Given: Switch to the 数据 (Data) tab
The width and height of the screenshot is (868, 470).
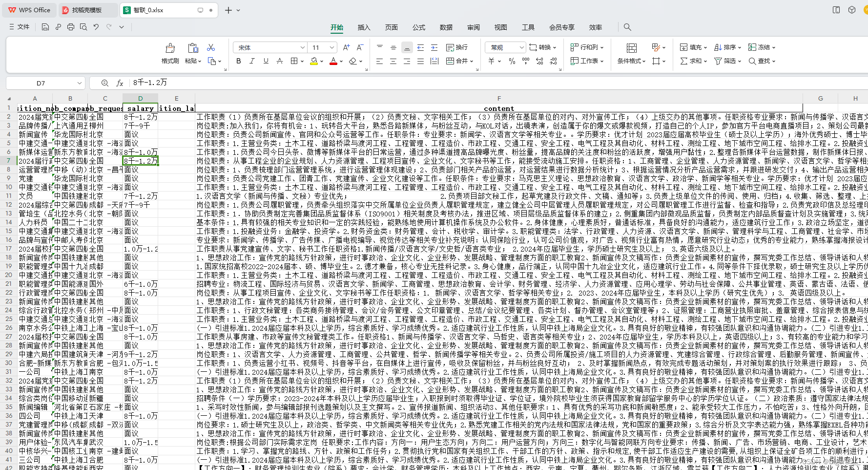Looking at the screenshot, I should click(x=446, y=27).
